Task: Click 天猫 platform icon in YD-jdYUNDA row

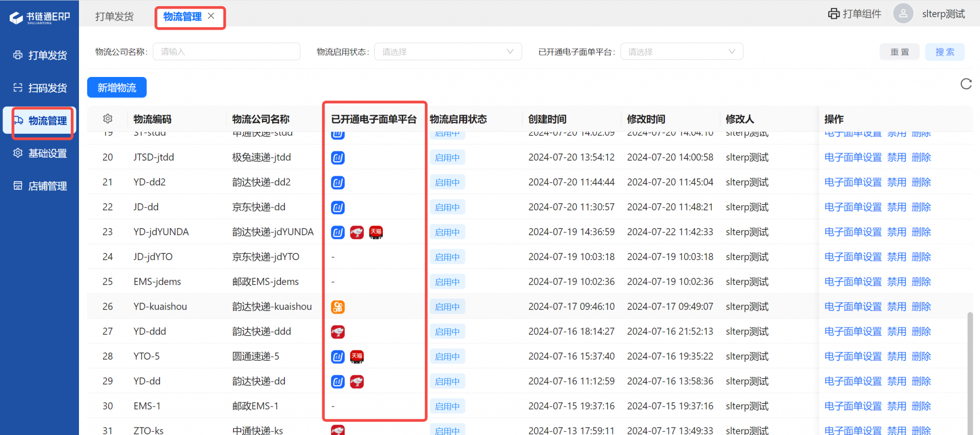Action: [x=376, y=232]
